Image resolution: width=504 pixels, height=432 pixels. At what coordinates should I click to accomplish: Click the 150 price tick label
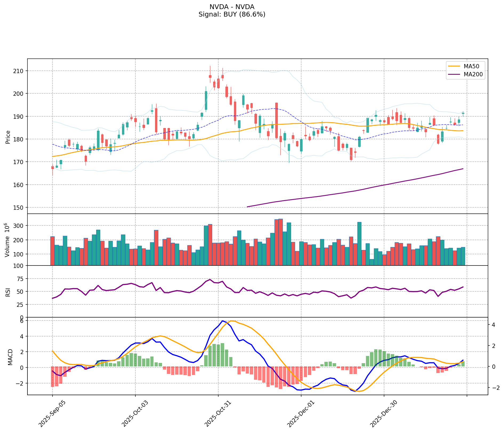coord(19,208)
